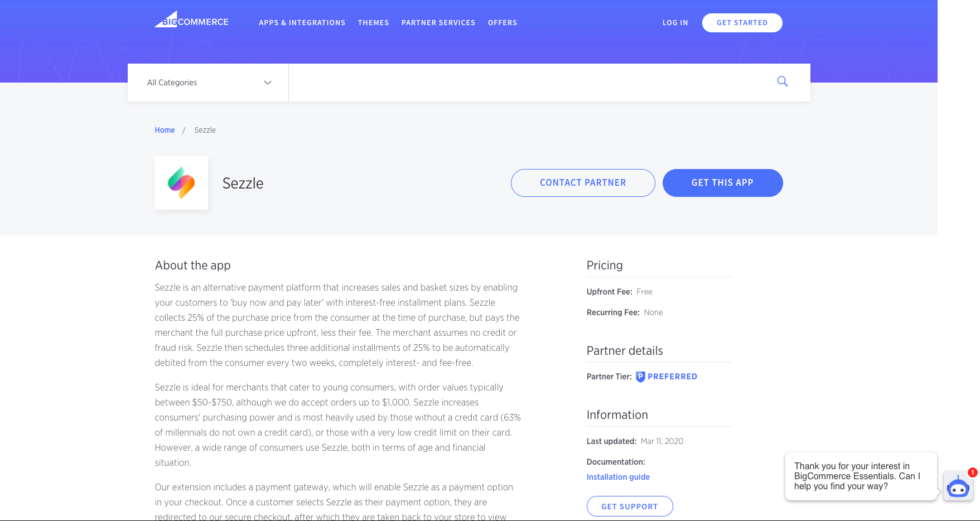Open the Apps & Integrations menu
980x521 pixels.
tap(302, 23)
